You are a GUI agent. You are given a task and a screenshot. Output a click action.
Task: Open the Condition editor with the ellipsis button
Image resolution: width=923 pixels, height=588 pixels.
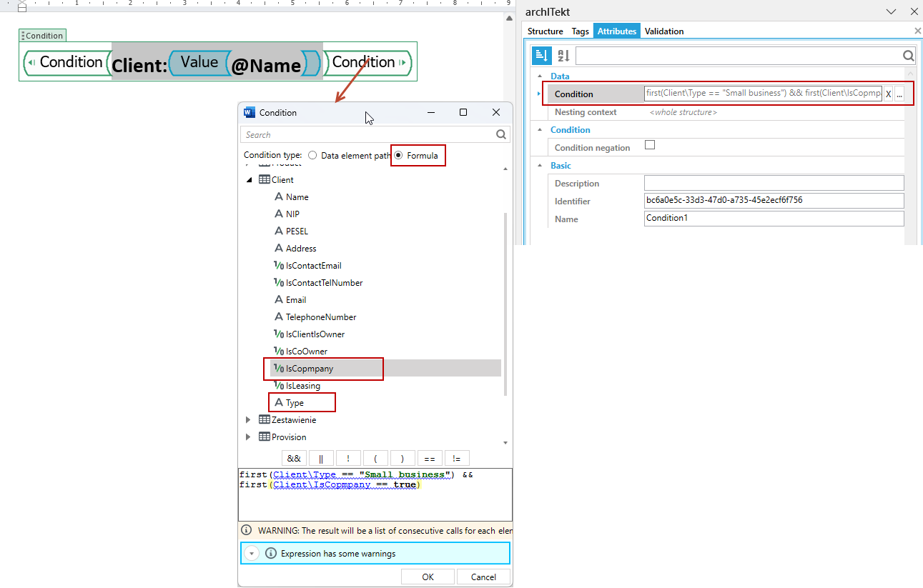coord(899,94)
